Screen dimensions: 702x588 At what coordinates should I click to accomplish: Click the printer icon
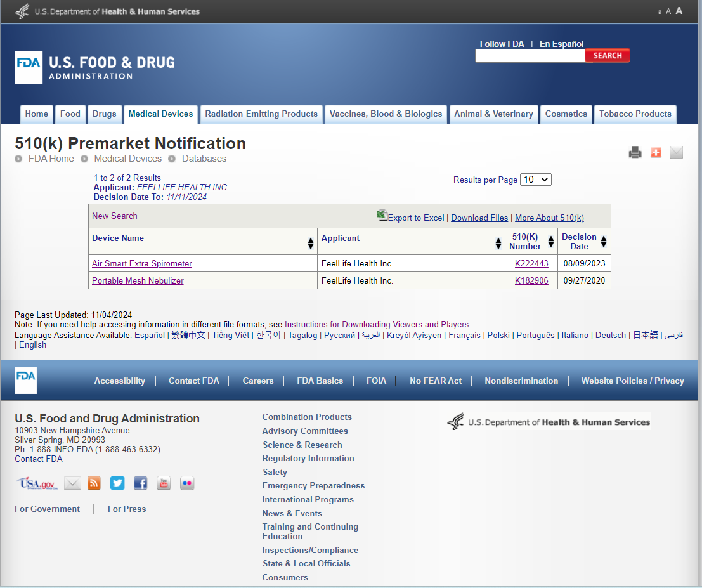(635, 152)
